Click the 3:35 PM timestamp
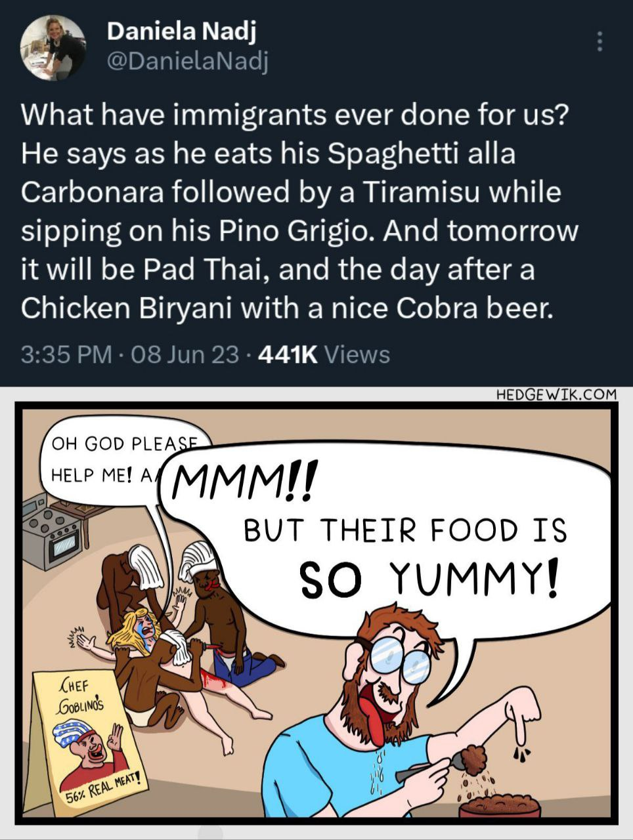 pos(66,354)
